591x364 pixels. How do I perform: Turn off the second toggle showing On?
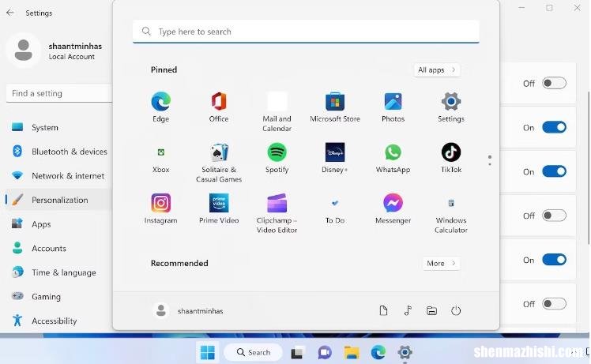coord(554,127)
